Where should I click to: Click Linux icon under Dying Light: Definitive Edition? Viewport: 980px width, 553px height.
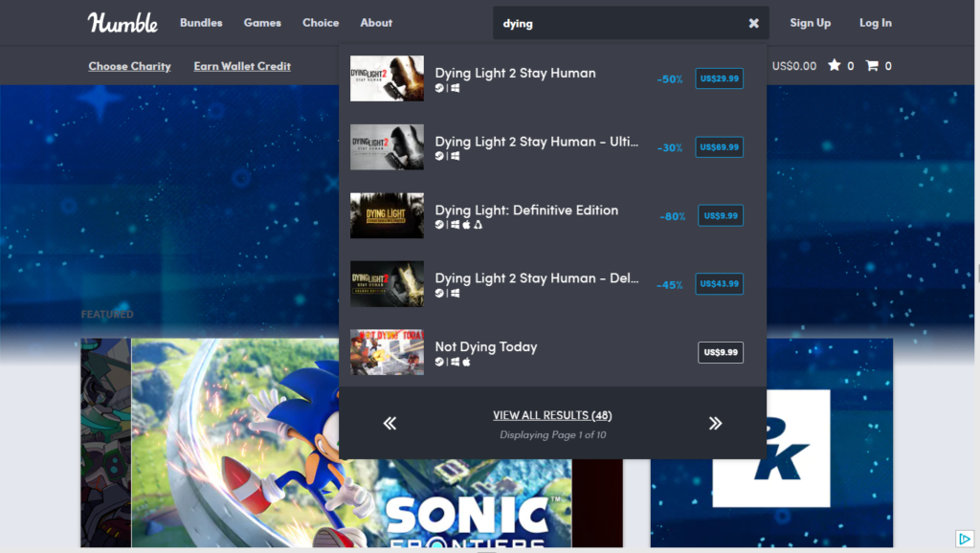click(x=479, y=225)
